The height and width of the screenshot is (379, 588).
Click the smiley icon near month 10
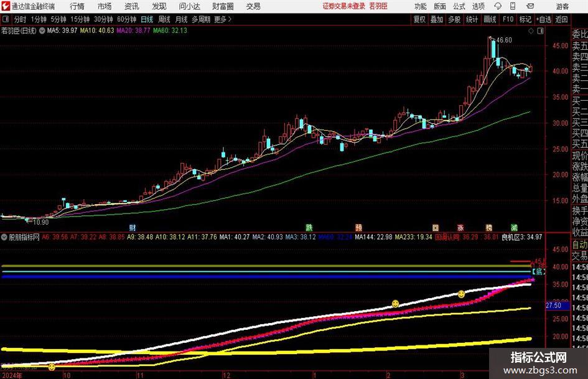[x=52, y=367]
